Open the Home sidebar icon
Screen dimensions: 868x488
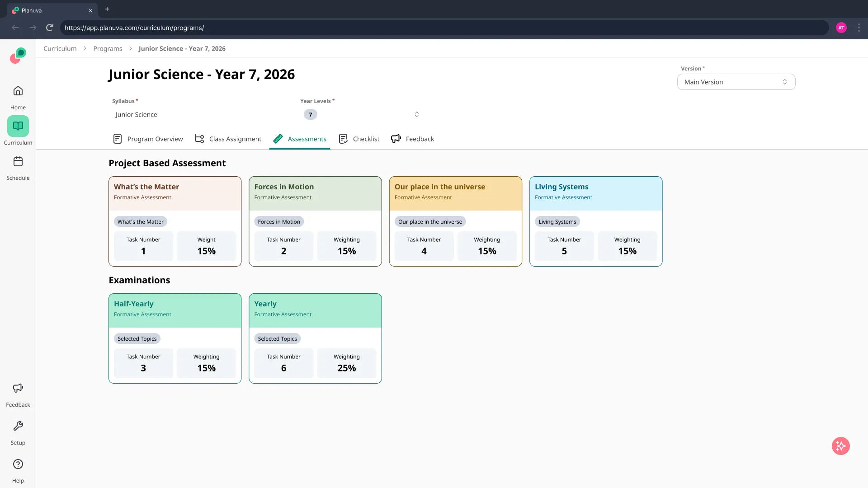coord(18,91)
